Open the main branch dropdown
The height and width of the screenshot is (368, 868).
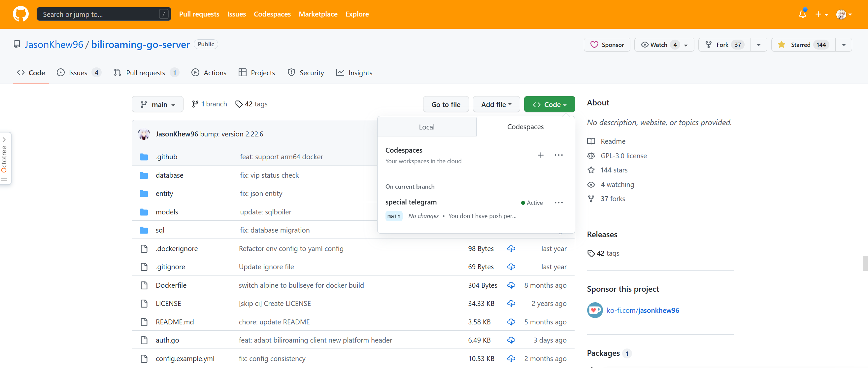pos(157,105)
